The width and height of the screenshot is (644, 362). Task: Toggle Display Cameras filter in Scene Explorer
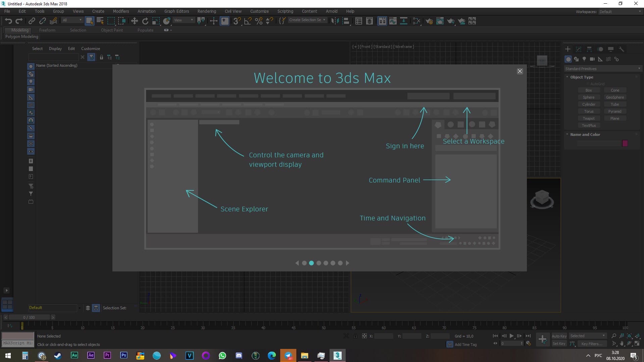[x=31, y=90]
